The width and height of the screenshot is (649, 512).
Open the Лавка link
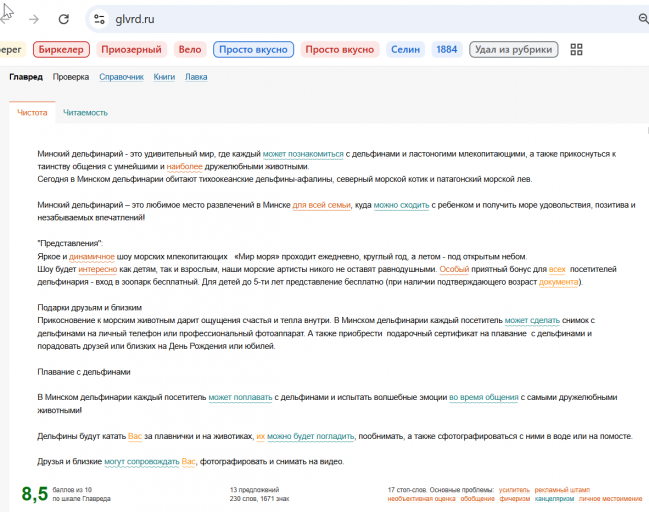coord(196,77)
